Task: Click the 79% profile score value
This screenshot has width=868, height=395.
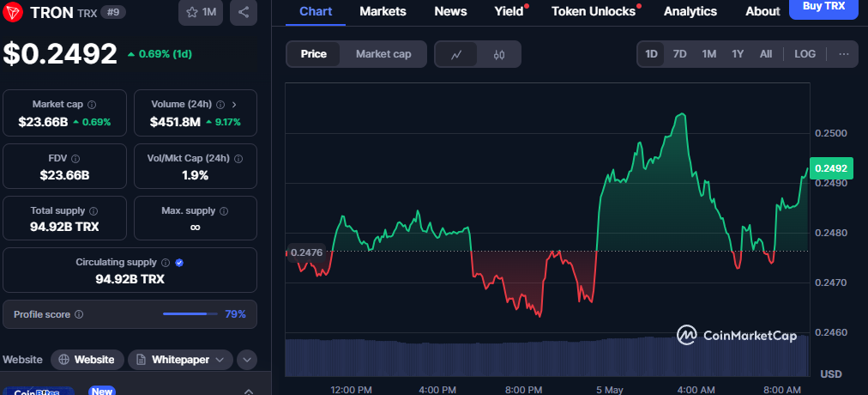Action: pyautogui.click(x=235, y=314)
